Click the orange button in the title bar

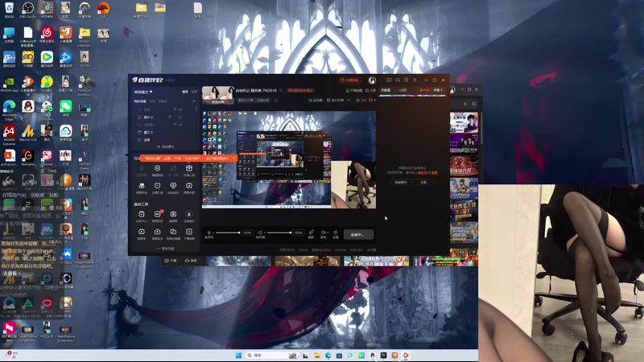(349, 80)
